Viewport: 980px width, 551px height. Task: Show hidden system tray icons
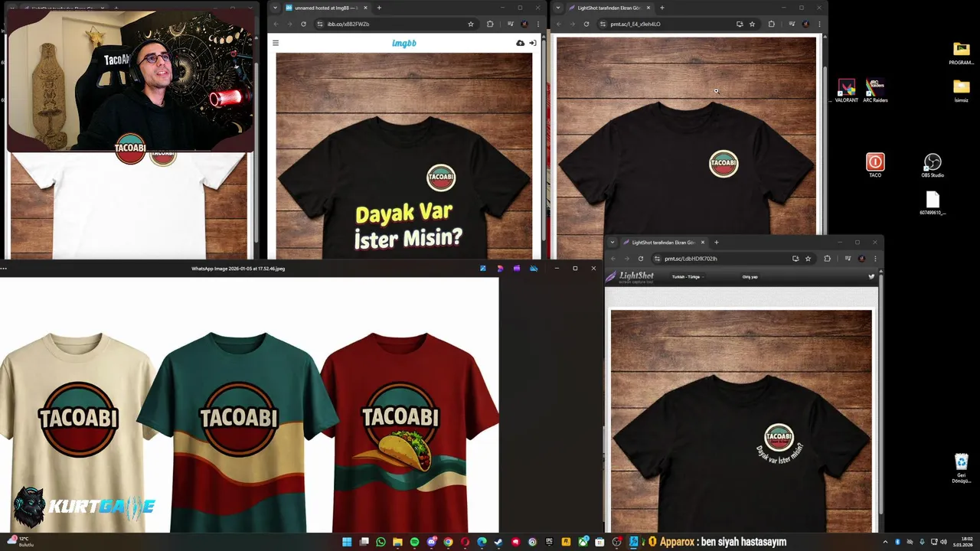tap(886, 542)
